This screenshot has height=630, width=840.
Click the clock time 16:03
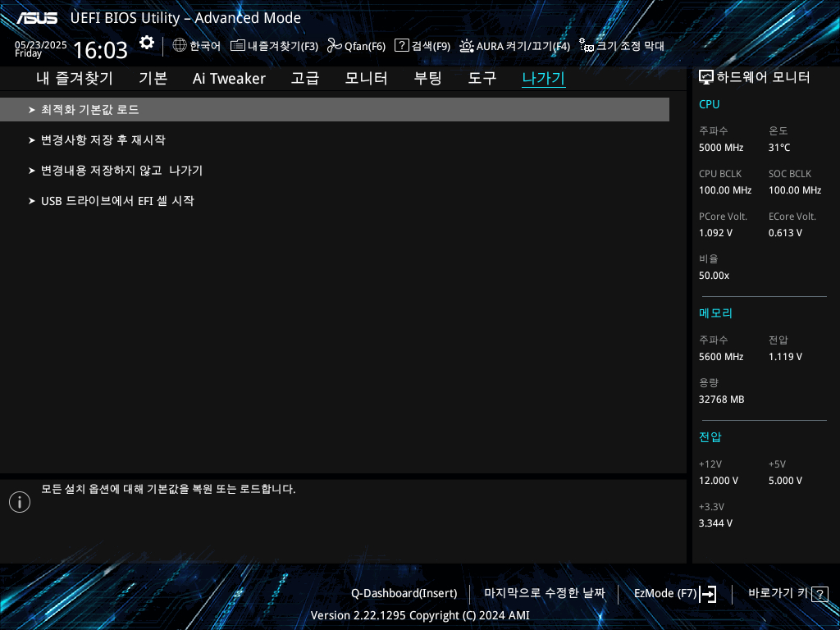coord(100,50)
